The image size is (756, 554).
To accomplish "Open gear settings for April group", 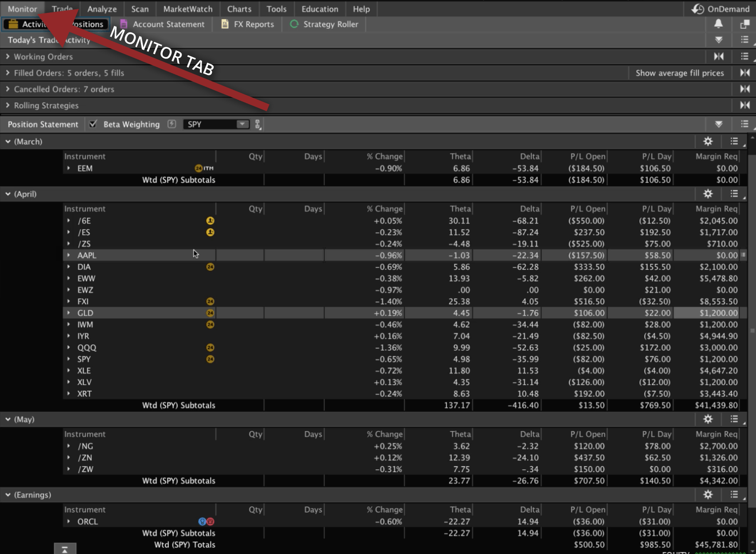I will coord(708,194).
